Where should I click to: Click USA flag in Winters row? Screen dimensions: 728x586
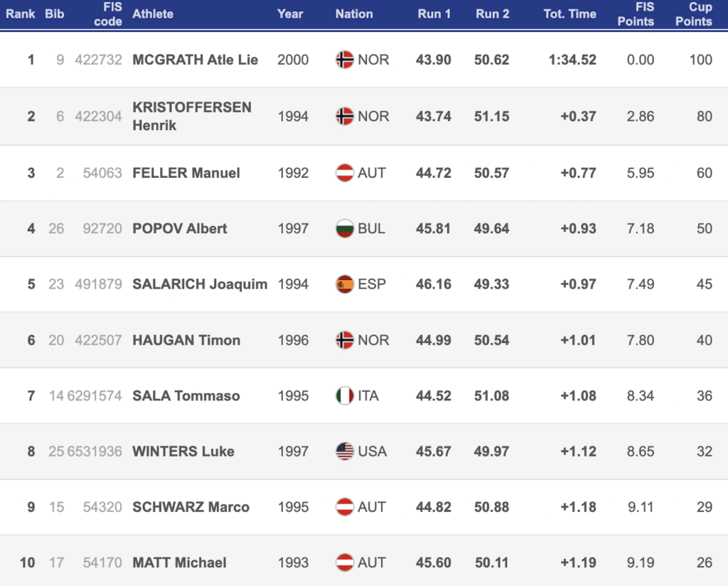coord(345,451)
